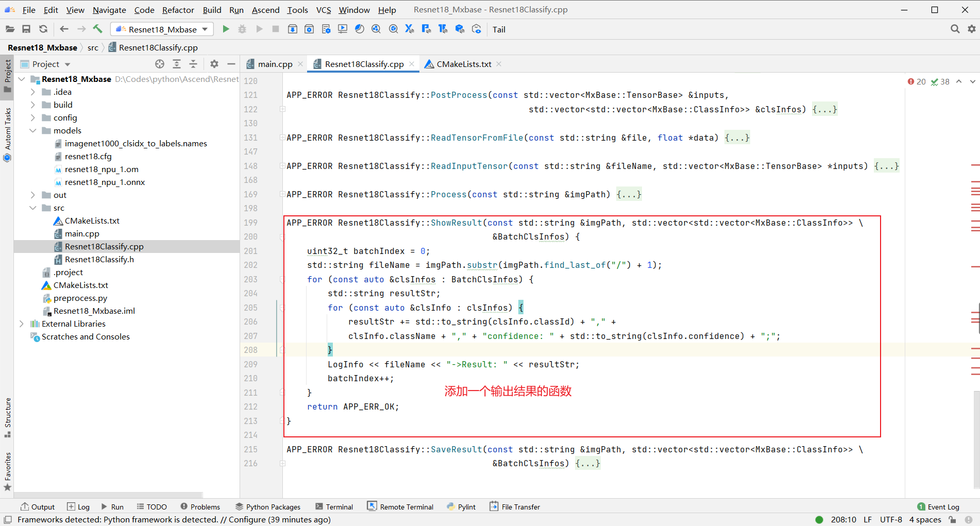This screenshot has width=980, height=526.
Task: Select resnet18_npu_1.onnx in models
Action: pos(105,182)
